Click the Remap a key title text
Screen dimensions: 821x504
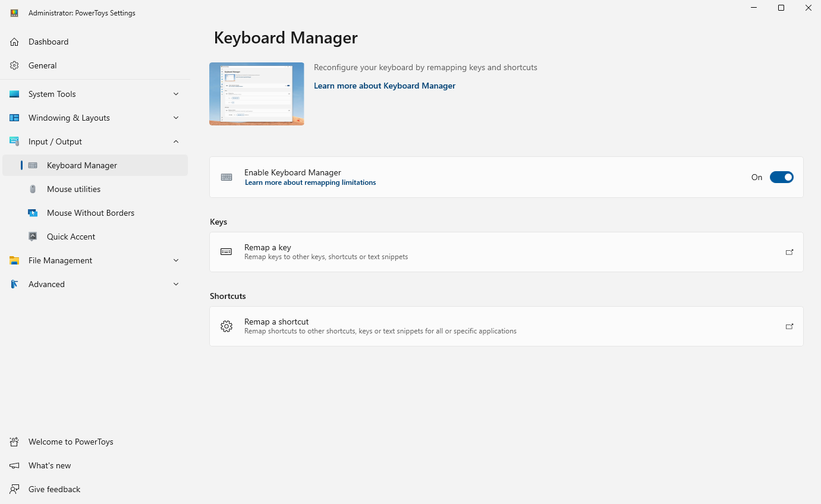pos(268,247)
